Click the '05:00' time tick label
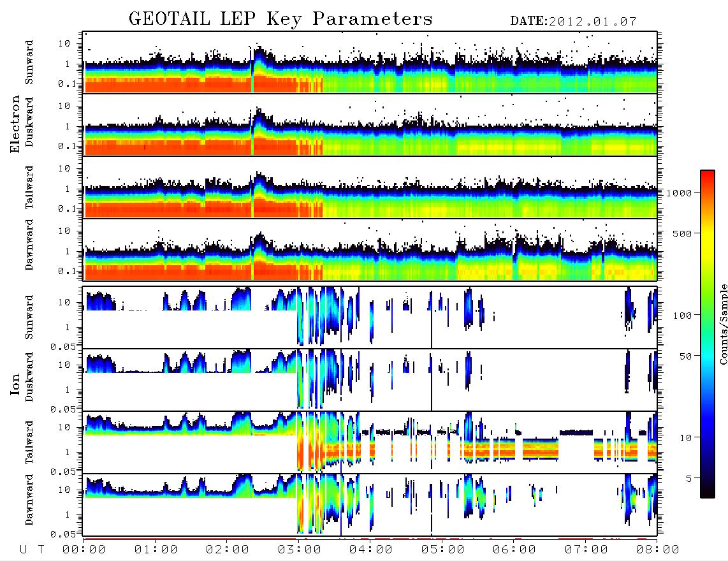Viewport: 728px width, 561px height. coord(443,550)
